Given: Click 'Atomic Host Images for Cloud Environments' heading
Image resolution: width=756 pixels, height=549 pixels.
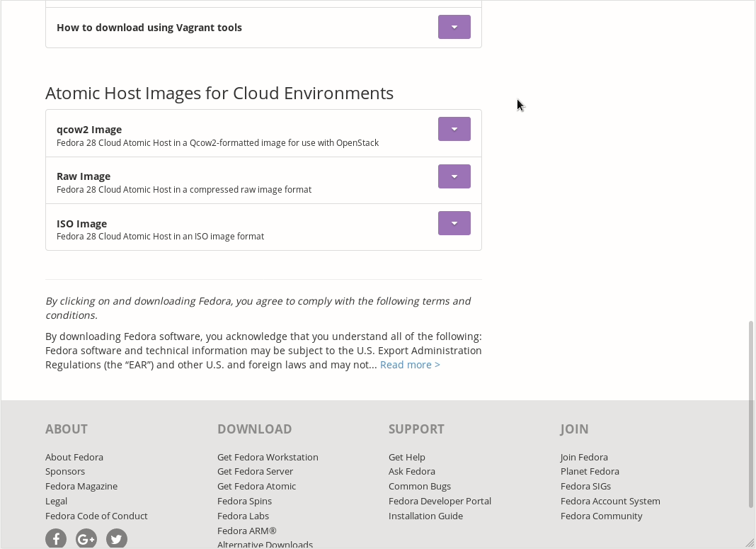Looking at the screenshot, I should tap(219, 93).
